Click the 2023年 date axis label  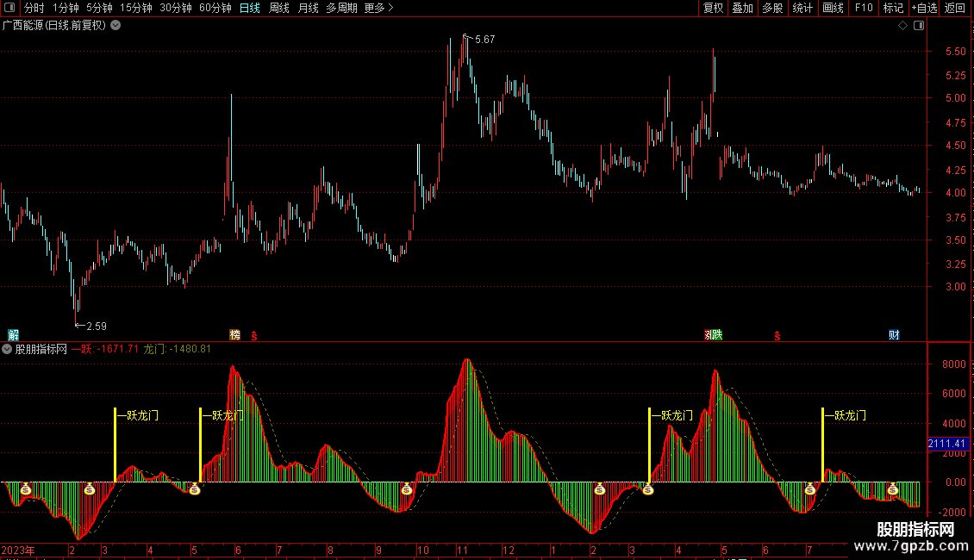coord(18,550)
